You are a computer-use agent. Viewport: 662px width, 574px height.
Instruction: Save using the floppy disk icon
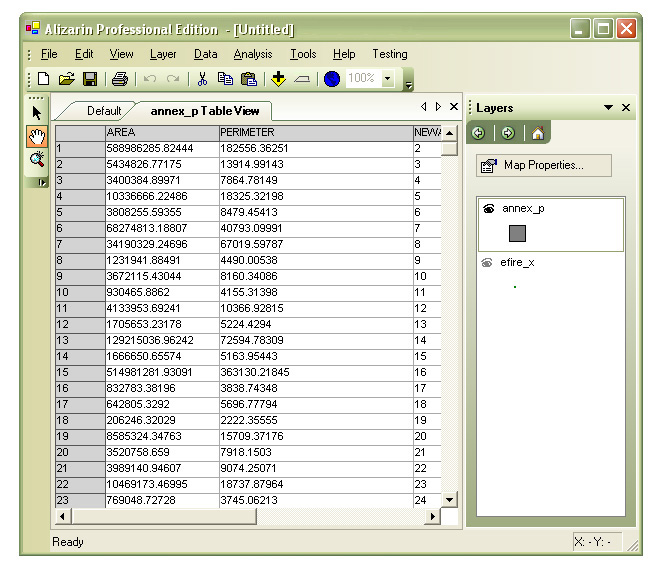(x=90, y=79)
